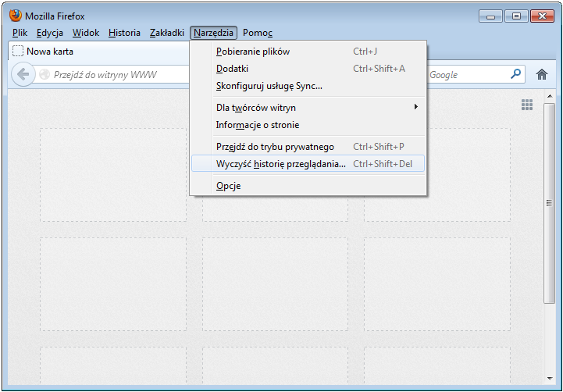Open Opcje from Narzędzia menu
The width and height of the screenshot is (563, 392).
[x=308, y=186]
